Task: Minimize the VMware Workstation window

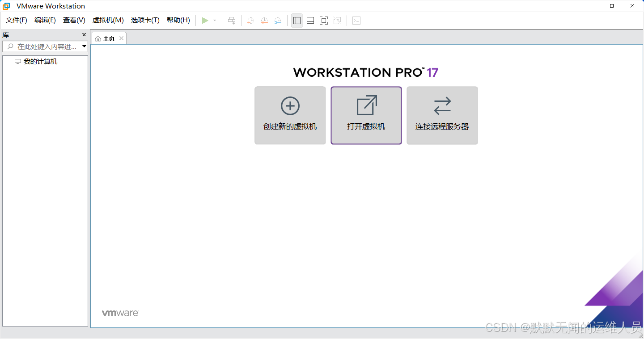Action: (x=591, y=6)
